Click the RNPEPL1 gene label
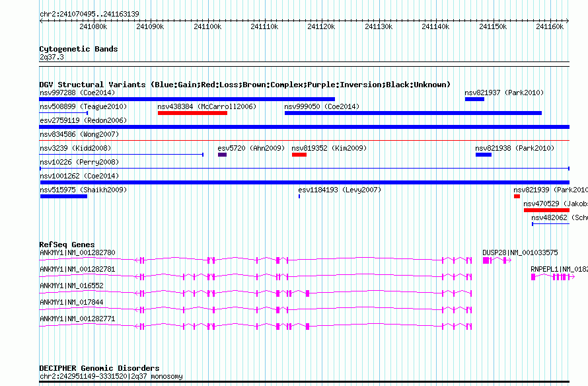Screen dimensions: 588x386 tap(559, 269)
